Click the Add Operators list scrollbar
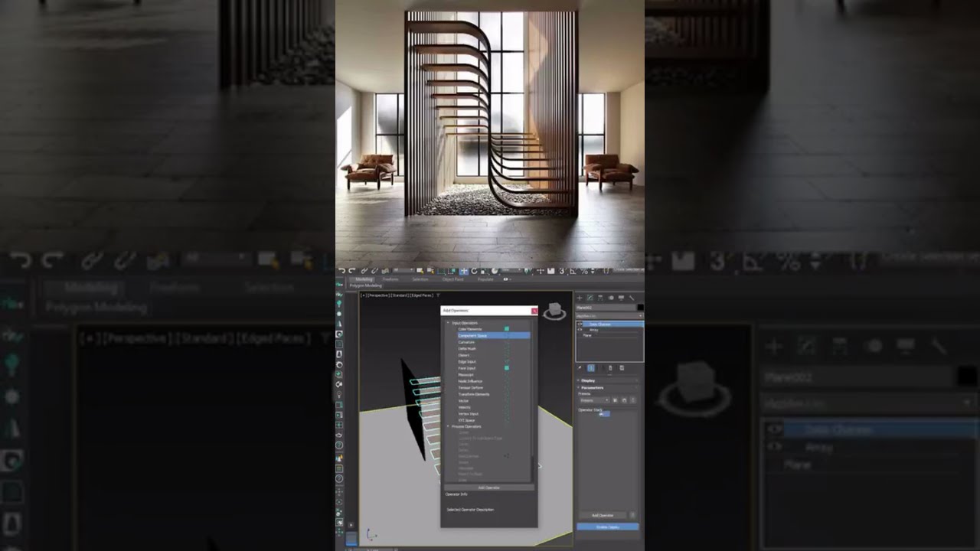Image resolution: width=980 pixels, height=551 pixels. click(533, 389)
